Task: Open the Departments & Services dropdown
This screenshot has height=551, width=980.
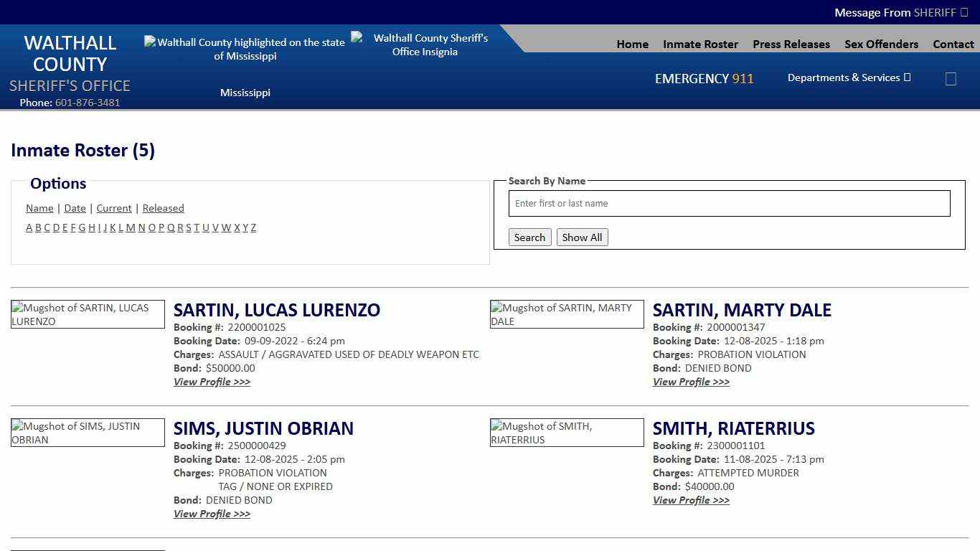Action: [x=848, y=77]
